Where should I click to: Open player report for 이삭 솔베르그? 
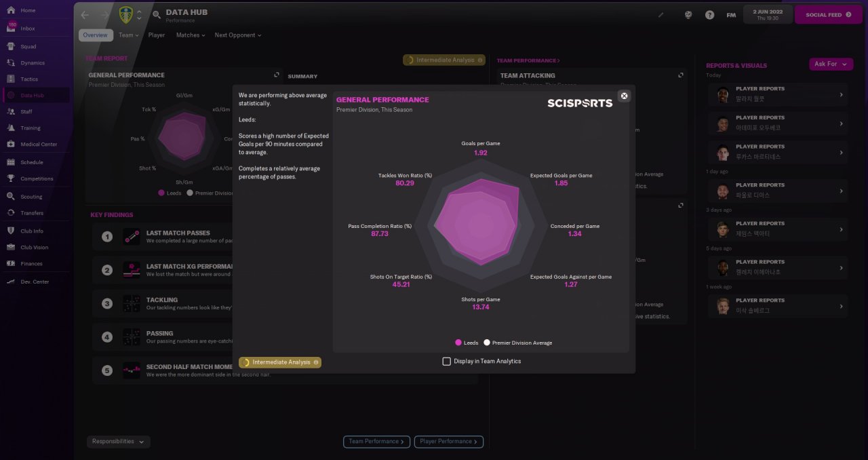[x=778, y=307]
